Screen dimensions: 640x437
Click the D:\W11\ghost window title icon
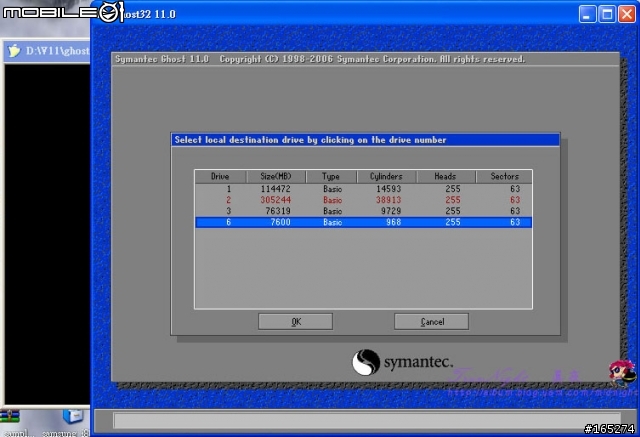coord(13,51)
